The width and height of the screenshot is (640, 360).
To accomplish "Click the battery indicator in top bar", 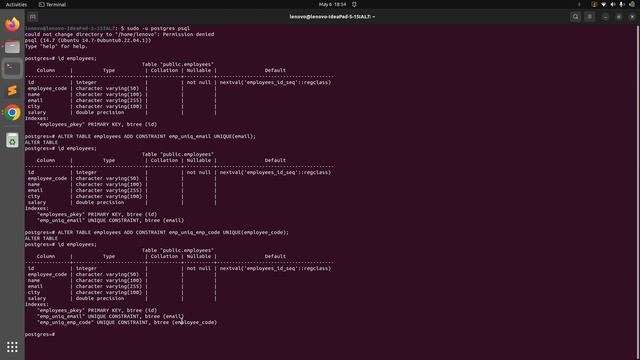I will 631,4.
